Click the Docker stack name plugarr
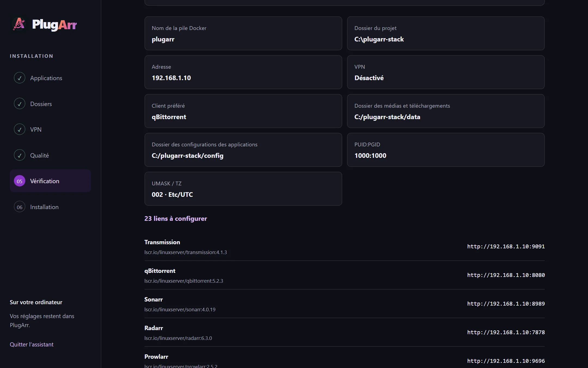Screen dimensions: 588x368 (x=163, y=39)
